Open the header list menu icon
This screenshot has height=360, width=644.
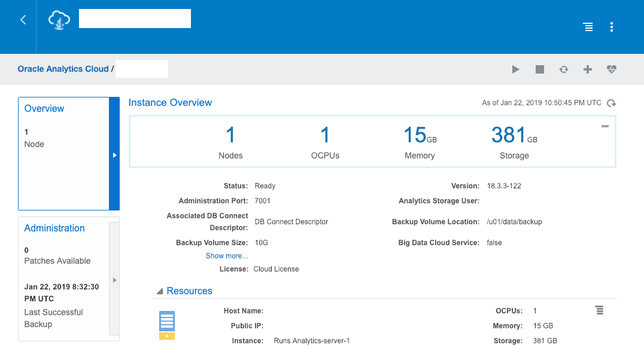click(x=588, y=27)
